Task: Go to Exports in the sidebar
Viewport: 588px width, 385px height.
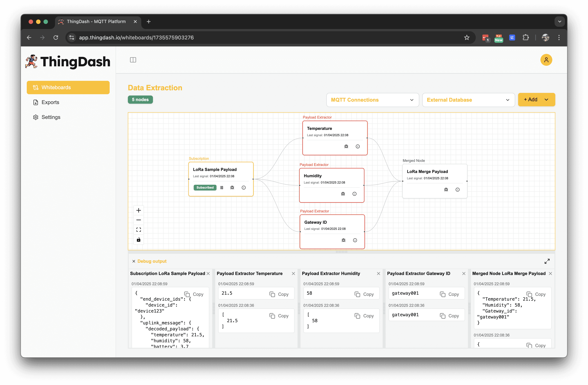Action: 68,102
